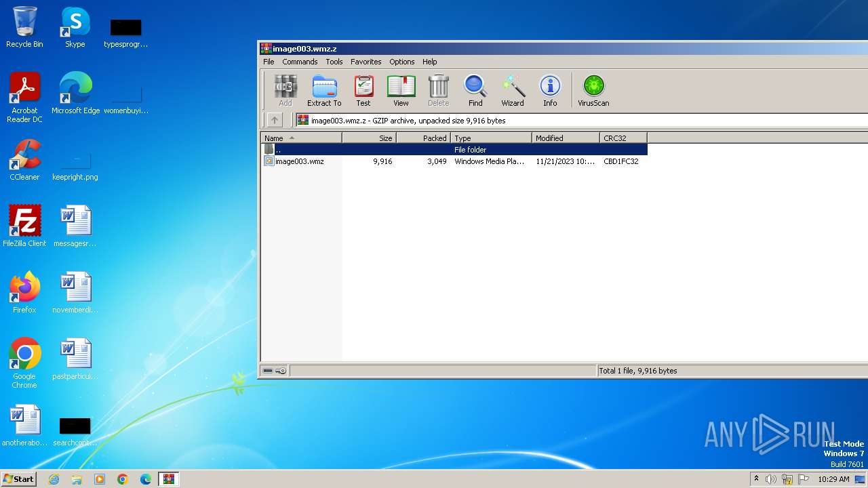Open the Options menu
The width and height of the screenshot is (868, 488).
tap(401, 62)
